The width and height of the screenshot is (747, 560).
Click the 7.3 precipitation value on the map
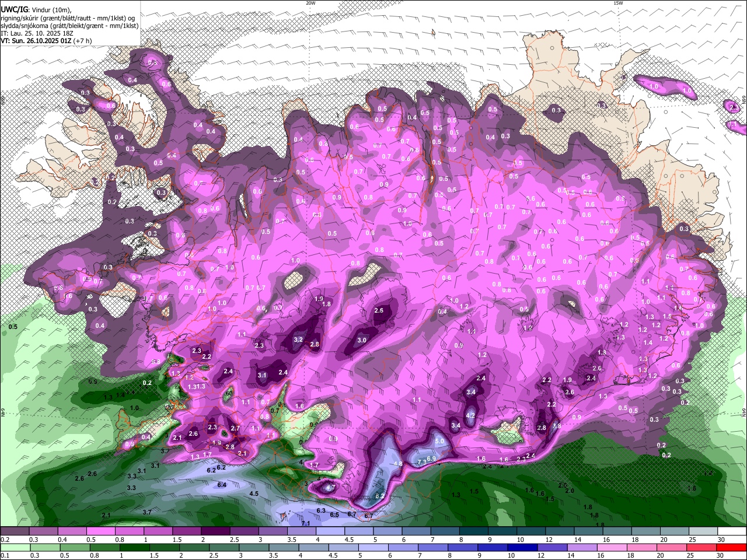point(422,462)
